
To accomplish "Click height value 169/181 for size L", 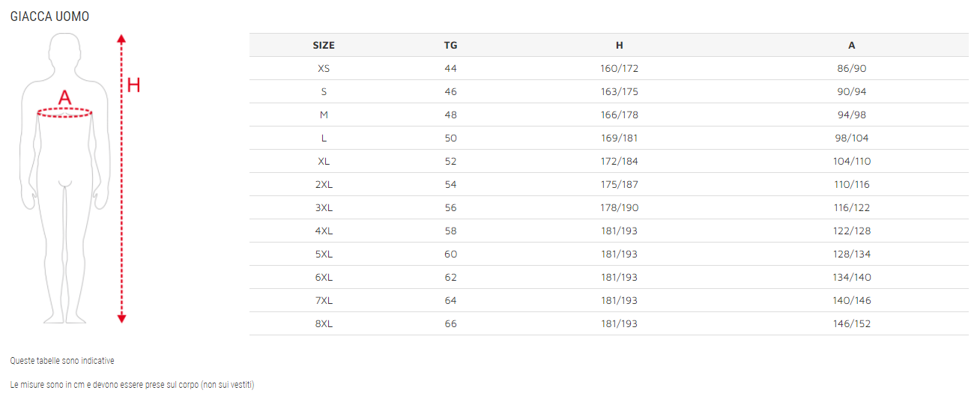I will click(x=619, y=138).
